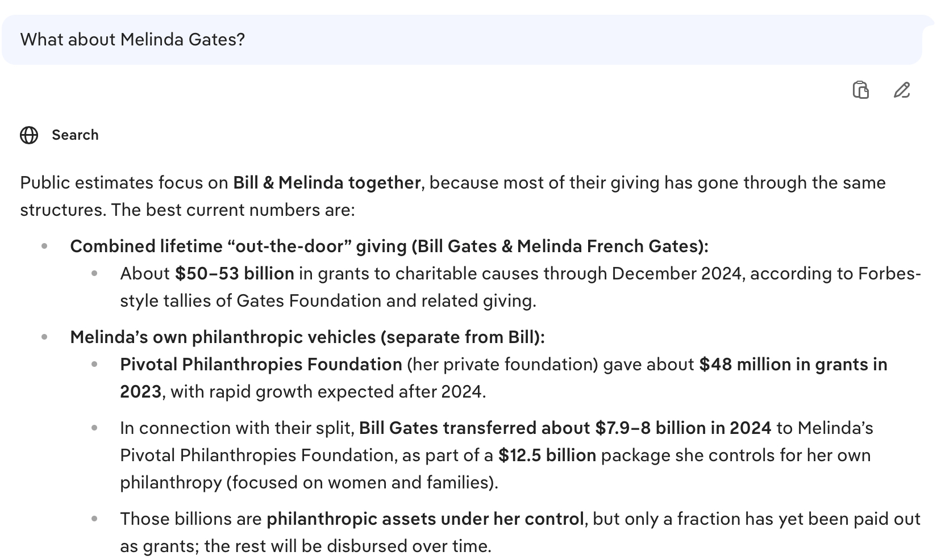Copy the user message with the copy icon
Screen dimensions: 941x560
pos(860,90)
